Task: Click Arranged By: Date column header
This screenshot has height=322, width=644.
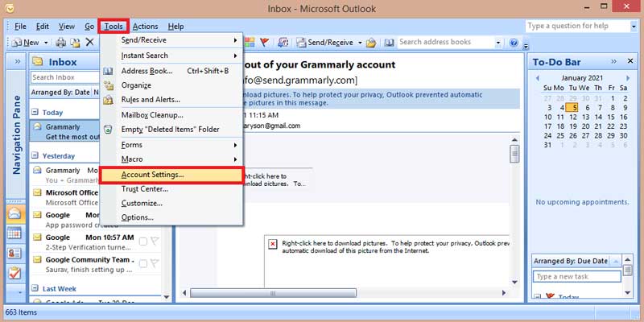Action: coord(60,93)
